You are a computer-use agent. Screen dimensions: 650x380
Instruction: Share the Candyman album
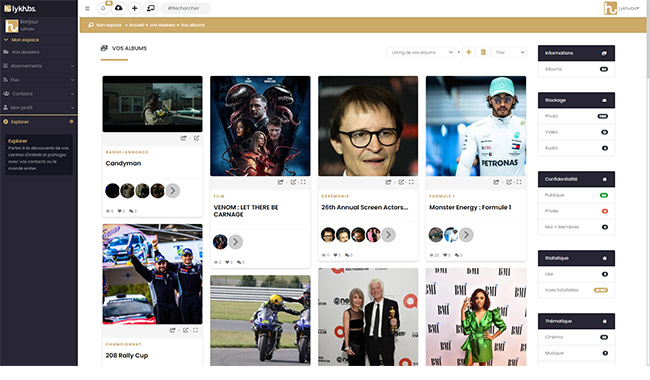pyautogui.click(x=183, y=138)
